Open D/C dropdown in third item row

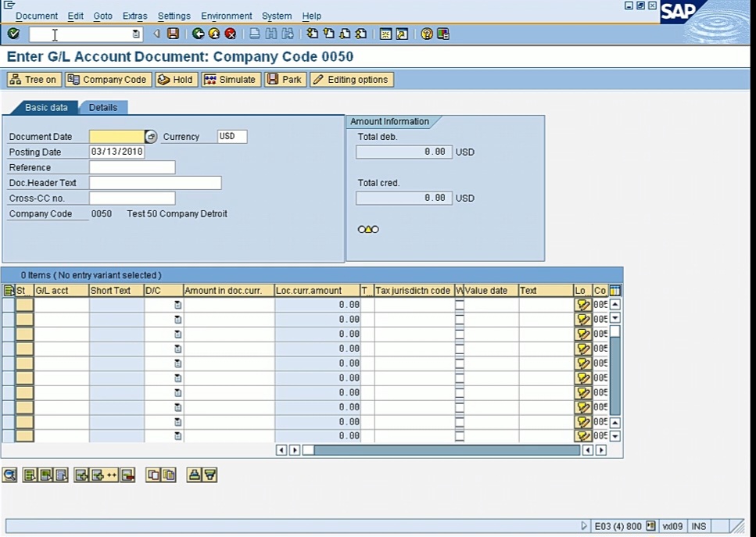click(178, 334)
